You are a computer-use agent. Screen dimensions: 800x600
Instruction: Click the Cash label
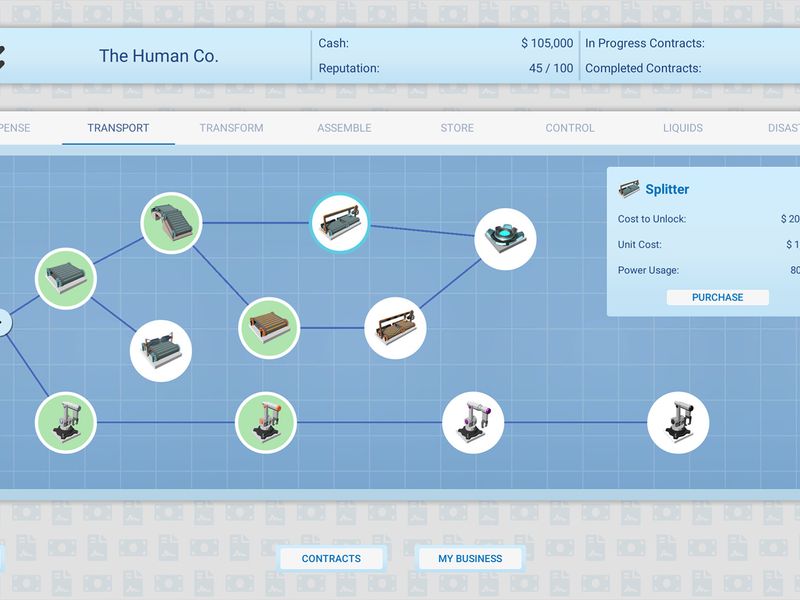pyautogui.click(x=334, y=43)
